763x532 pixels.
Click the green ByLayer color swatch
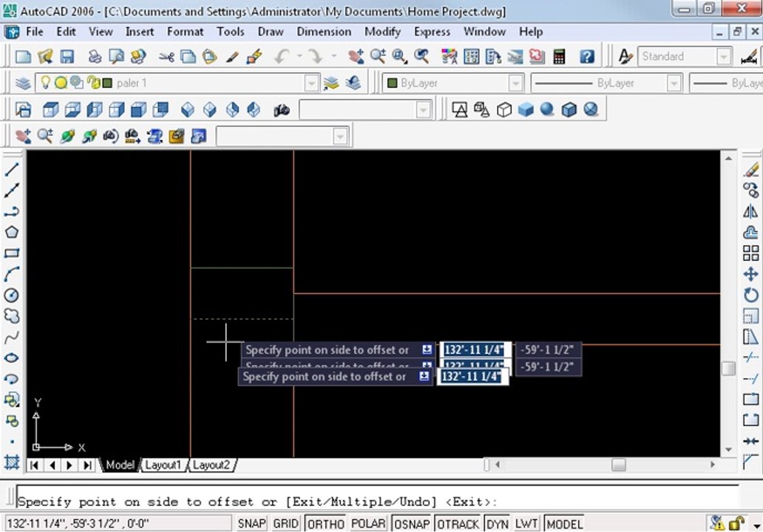click(x=392, y=83)
